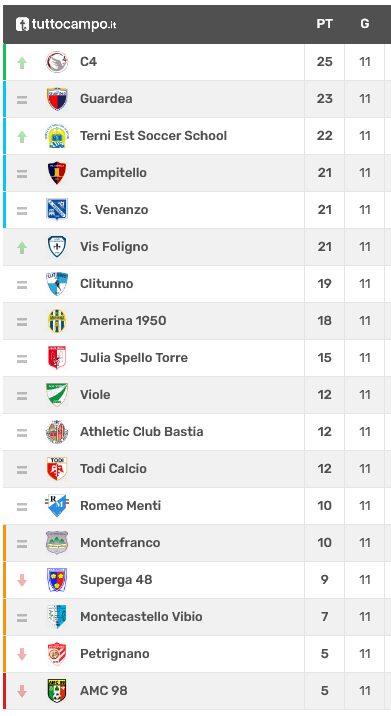Select the Romeo Menti team name
Viewport: 391px width, 716px height.
[x=121, y=505]
